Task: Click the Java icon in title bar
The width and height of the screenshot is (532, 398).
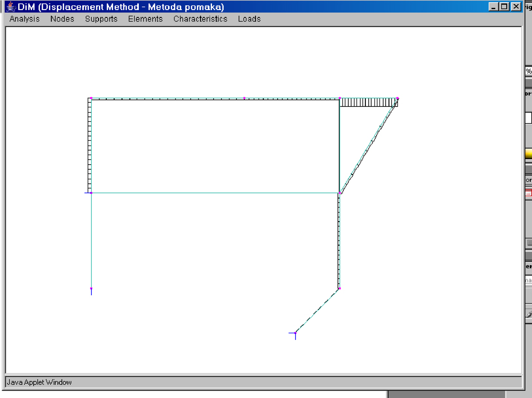Action: point(11,7)
